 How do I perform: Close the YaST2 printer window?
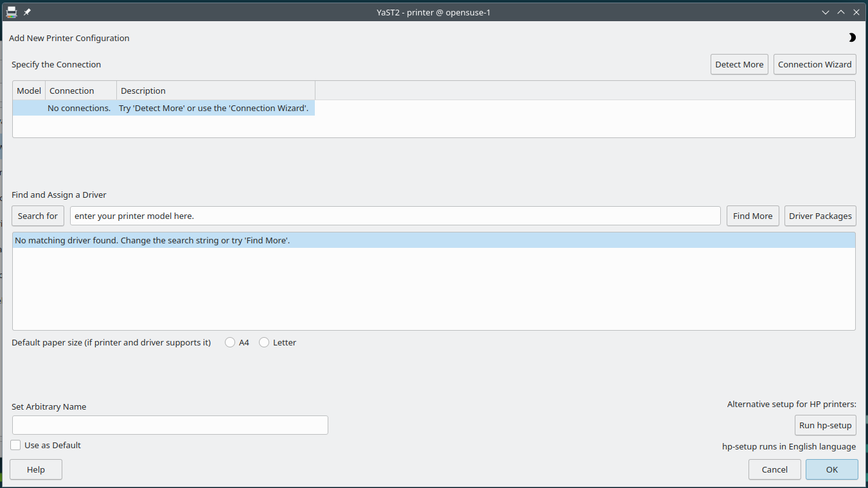856,12
